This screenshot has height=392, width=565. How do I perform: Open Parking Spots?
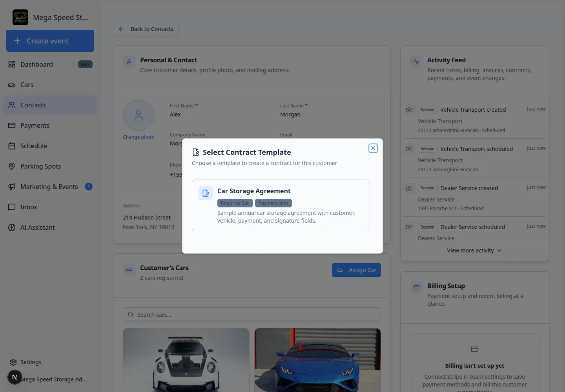[x=50, y=166]
